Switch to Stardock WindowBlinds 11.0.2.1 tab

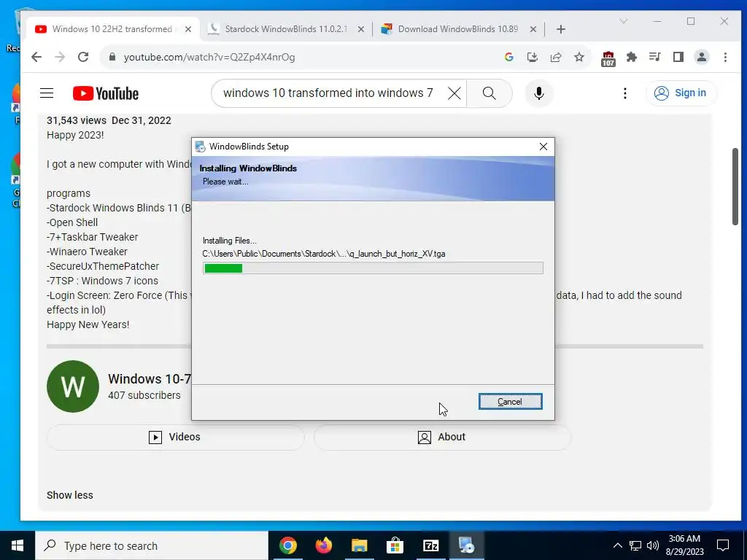286,29
